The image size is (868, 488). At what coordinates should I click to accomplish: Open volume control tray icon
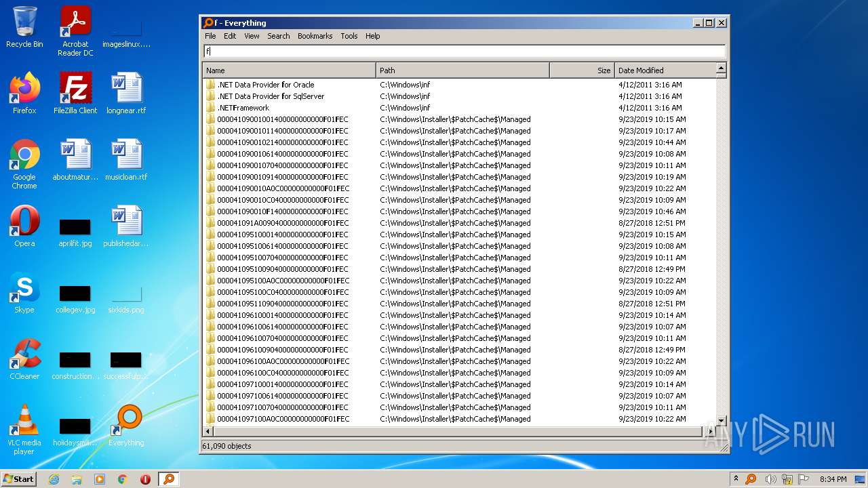pos(770,479)
